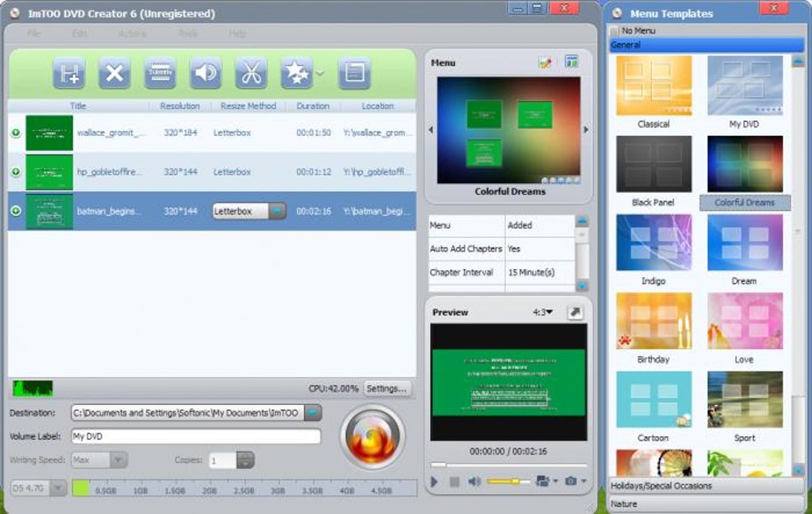Take a snapshot with camera icon
The height and width of the screenshot is (514, 812).
[571, 481]
